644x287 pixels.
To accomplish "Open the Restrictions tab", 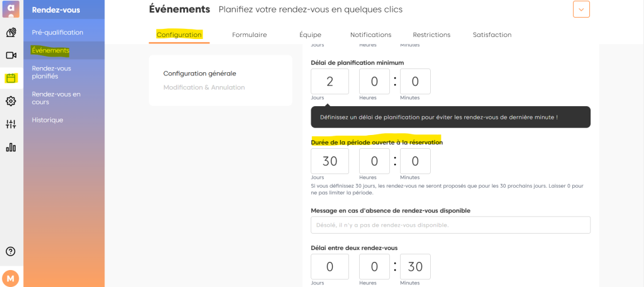I will 431,35.
